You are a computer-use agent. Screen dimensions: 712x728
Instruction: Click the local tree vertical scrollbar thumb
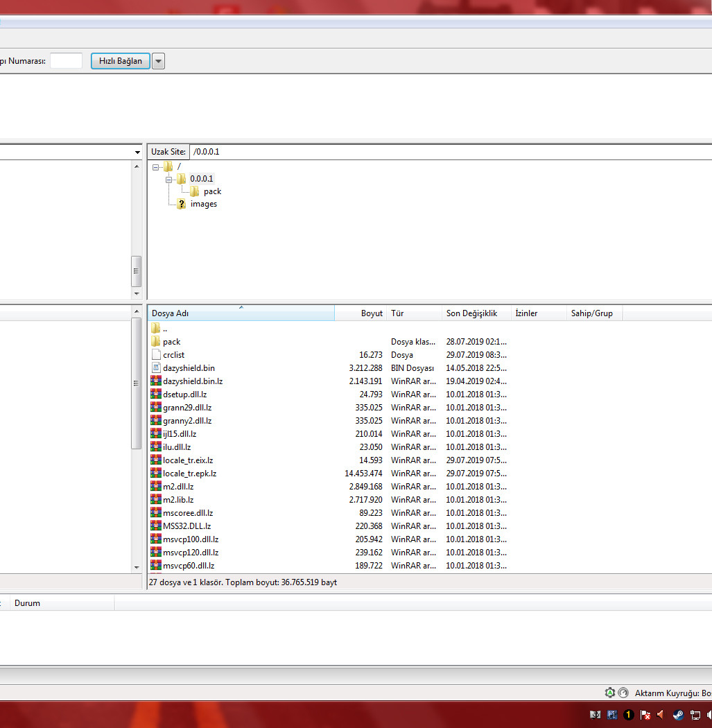tap(136, 271)
